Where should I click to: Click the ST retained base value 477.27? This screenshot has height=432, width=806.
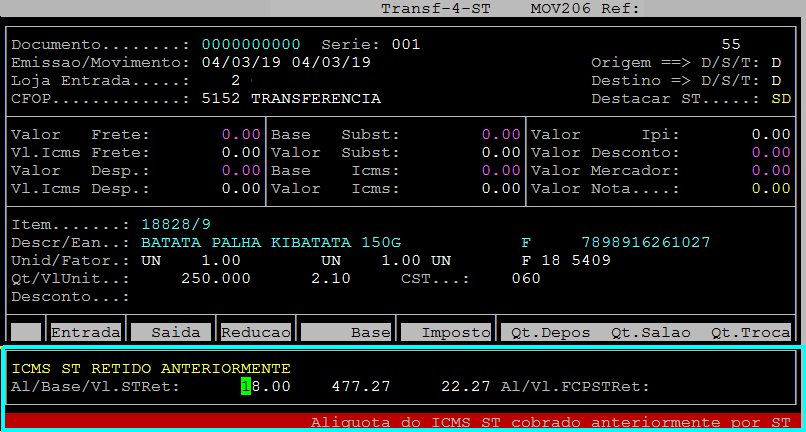tap(361, 386)
